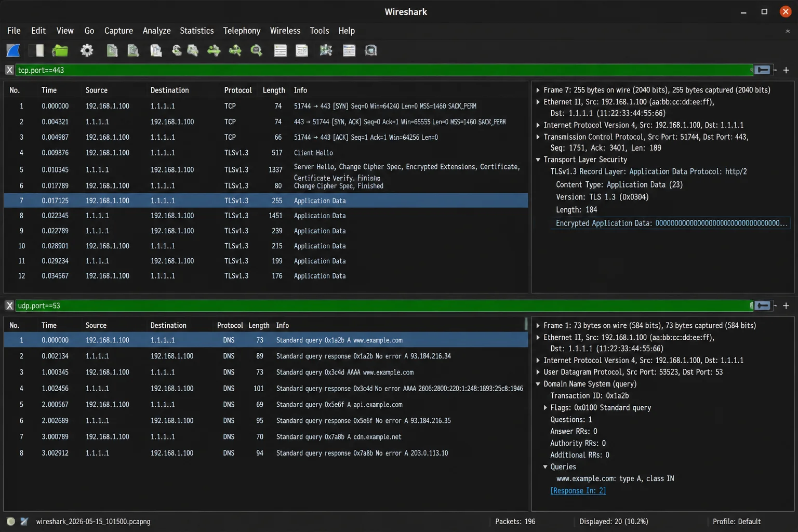Expand Frame 7 details in upper pane

pos(538,90)
